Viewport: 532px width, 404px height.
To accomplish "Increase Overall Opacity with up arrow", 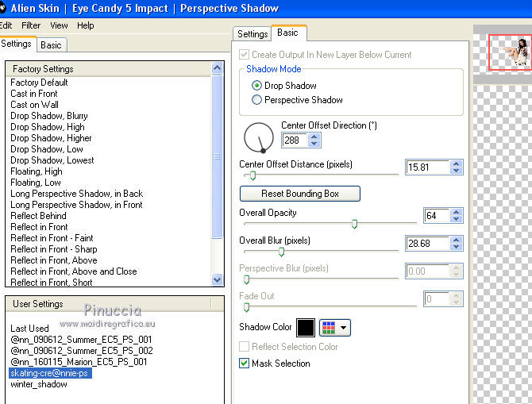I will point(457,213).
